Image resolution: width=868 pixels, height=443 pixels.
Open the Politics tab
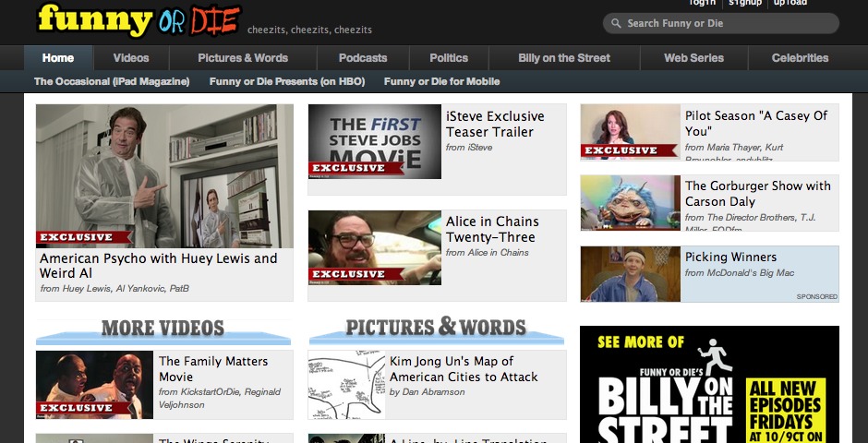click(449, 57)
